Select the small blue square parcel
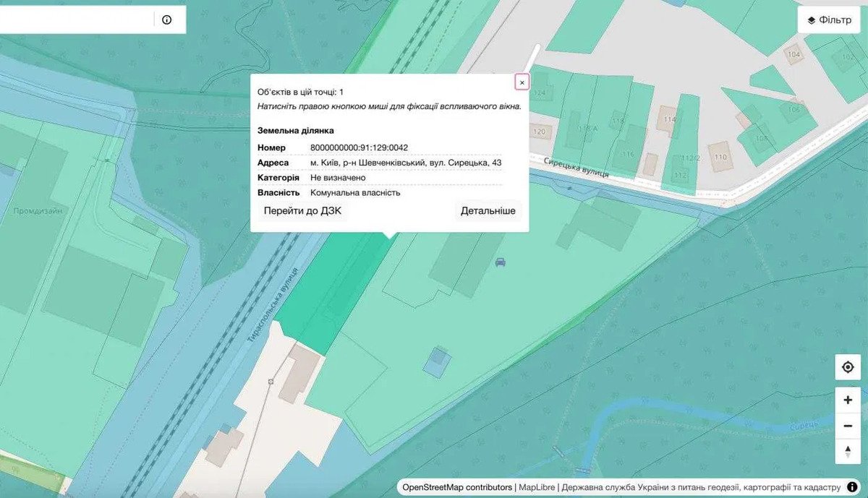Viewport: 868px width, 498px height. tap(436, 361)
